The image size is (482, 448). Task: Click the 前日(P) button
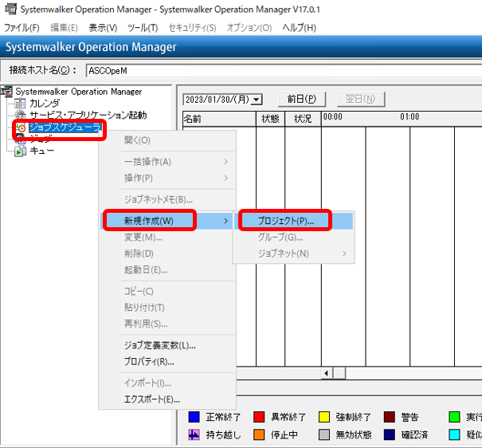tap(302, 99)
